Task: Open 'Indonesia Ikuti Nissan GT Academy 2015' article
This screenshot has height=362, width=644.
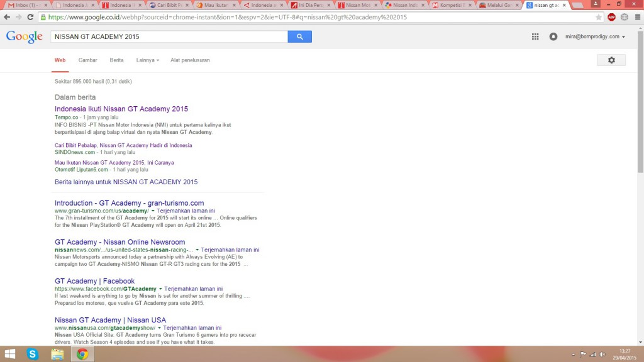Action: [x=121, y=109]
